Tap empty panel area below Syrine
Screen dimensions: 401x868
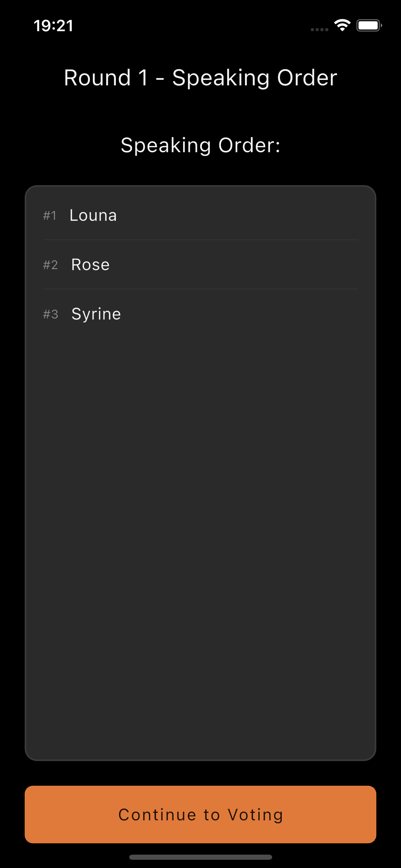tap(200, 514)
